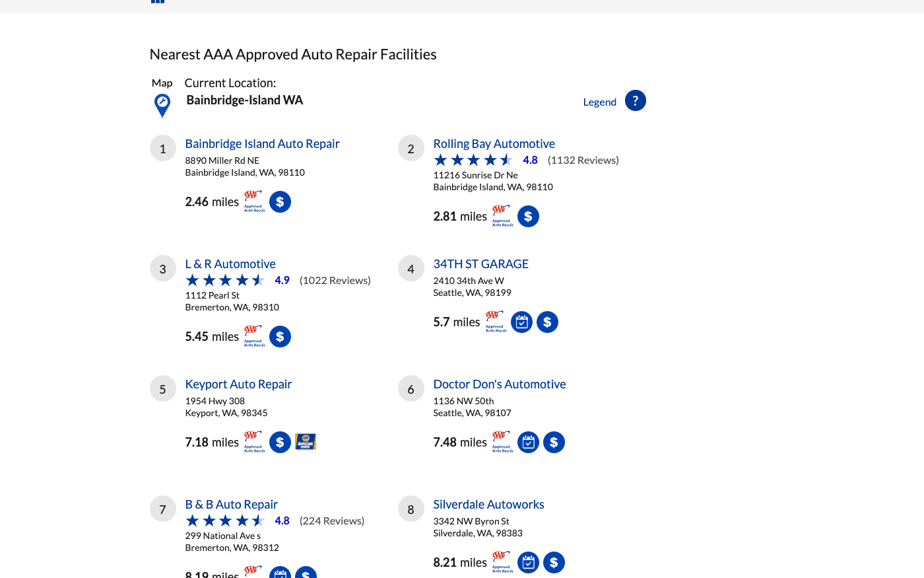Viewport: 924px width, 578px height.
Task: Click the number 1 result marker
Action: click(162, 149)
